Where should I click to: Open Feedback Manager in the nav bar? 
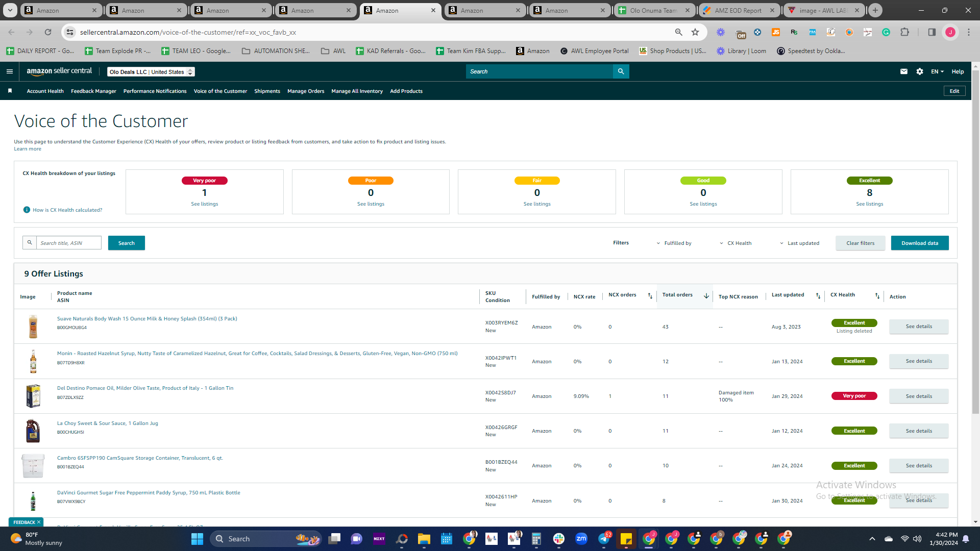(x=93, y=91)
